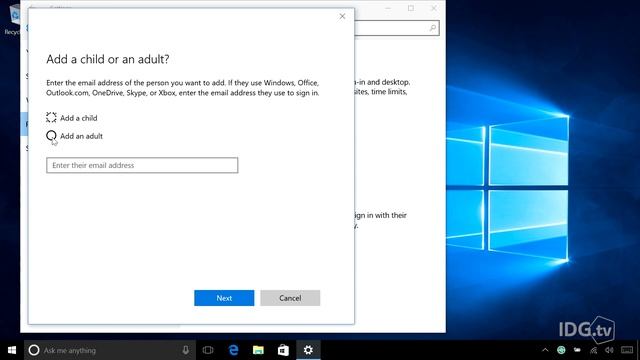The image size is (640, 360).
Task: Activate the Cortana microphone icon
Action: [186, 350]
